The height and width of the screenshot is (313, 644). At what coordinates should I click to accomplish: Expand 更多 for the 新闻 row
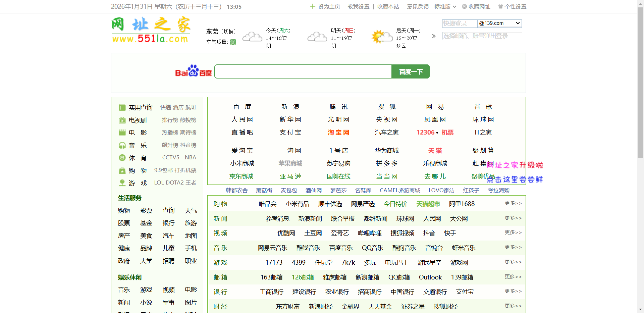point(513,218)
